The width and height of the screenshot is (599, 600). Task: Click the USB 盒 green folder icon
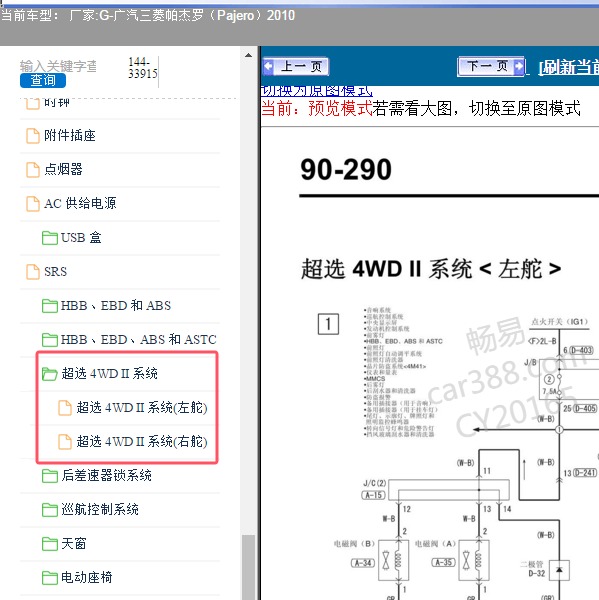tap(50, 238)
